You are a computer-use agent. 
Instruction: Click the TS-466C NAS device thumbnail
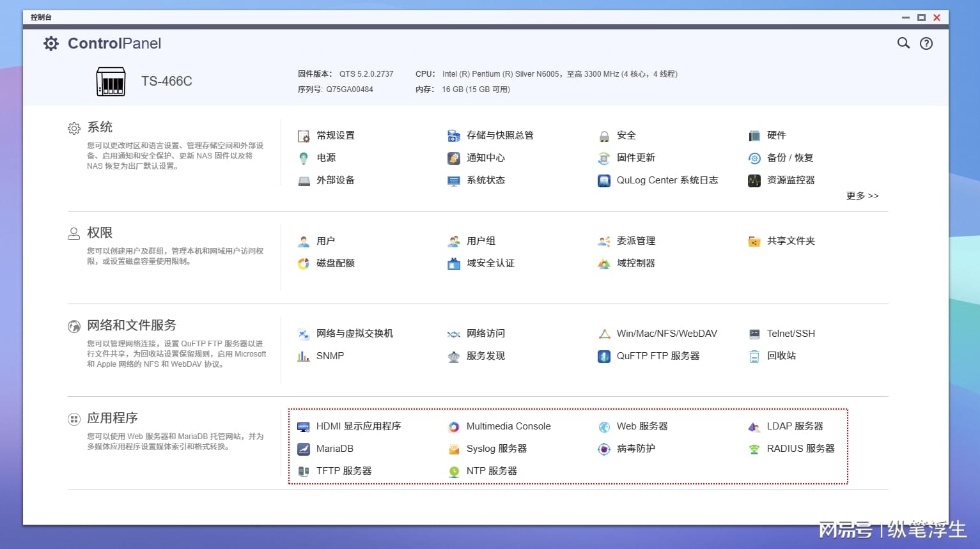[111, 81]
